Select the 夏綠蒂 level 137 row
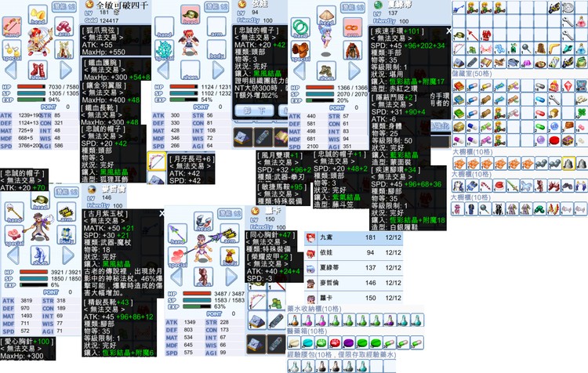This screenshot has height=373, width=588. 354,268
